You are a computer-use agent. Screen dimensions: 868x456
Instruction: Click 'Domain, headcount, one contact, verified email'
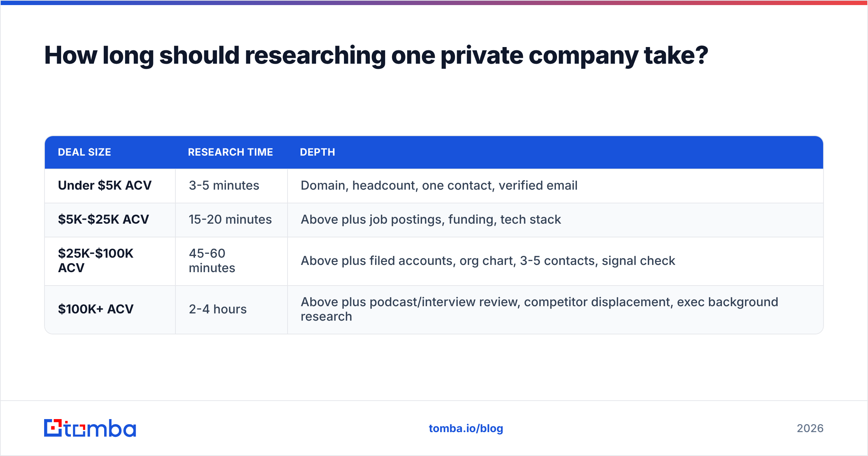pos(439,186)
